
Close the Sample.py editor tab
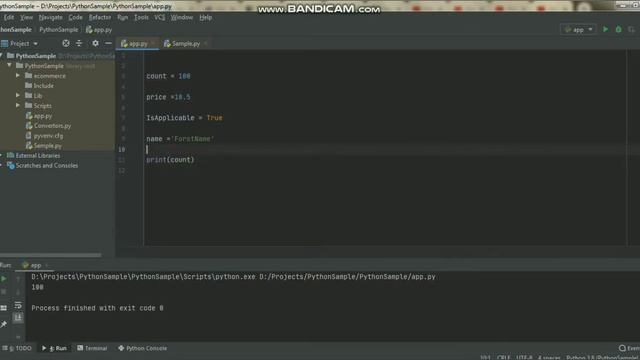coord(205,43)
